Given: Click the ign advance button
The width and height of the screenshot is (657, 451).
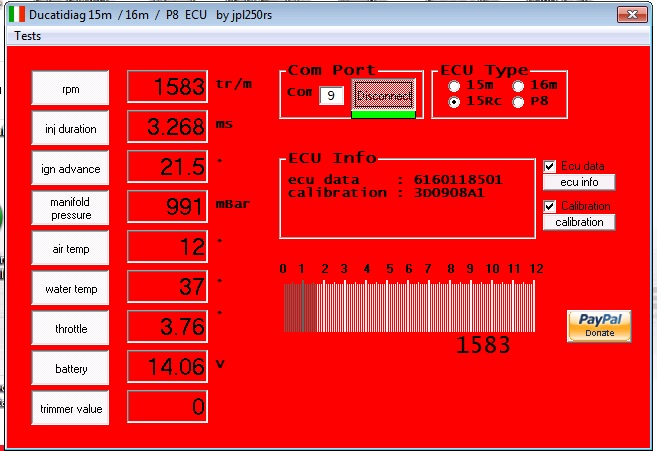Looking at the screenshot, I should pyautogui.click(x=71, y=168).
